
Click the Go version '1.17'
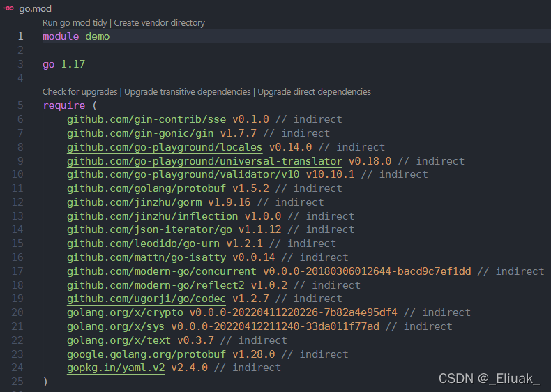click(x=73, y=64)
